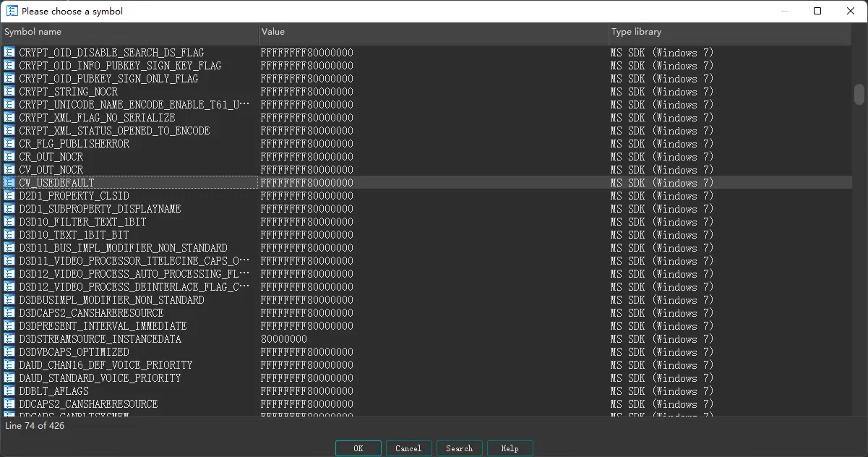
Task: Sort by Symbol name column header
Action: [x=130, y=32]
